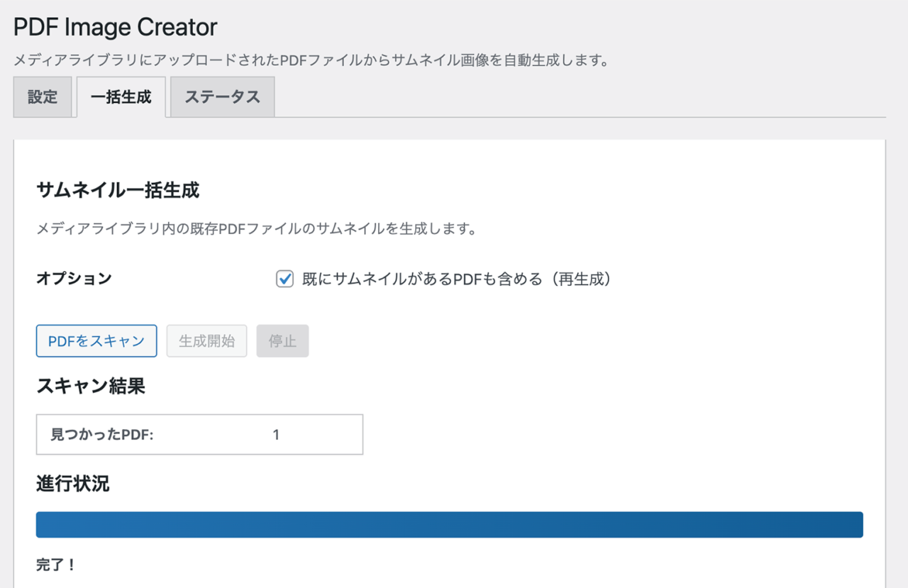This screenshot has height=588, width=908.
Task: Click the blue progress bar
Action: pyautogui.click(x=449, y=524)
